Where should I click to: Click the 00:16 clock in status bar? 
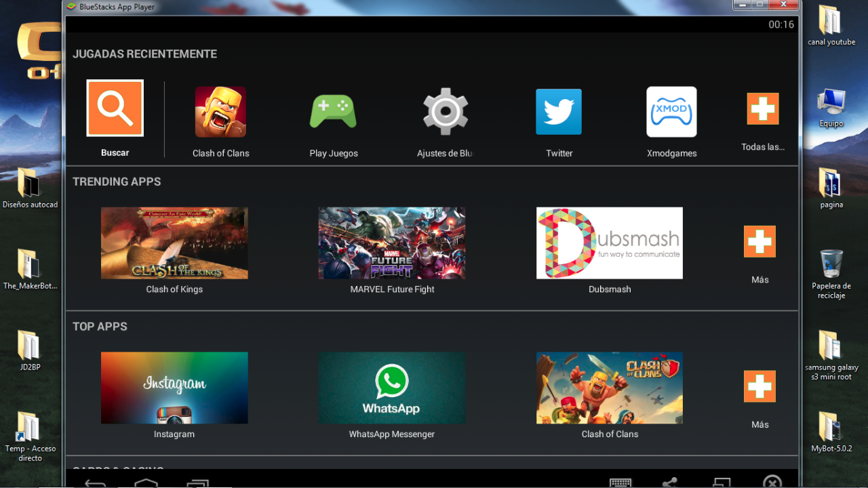(x=781, y=24)
